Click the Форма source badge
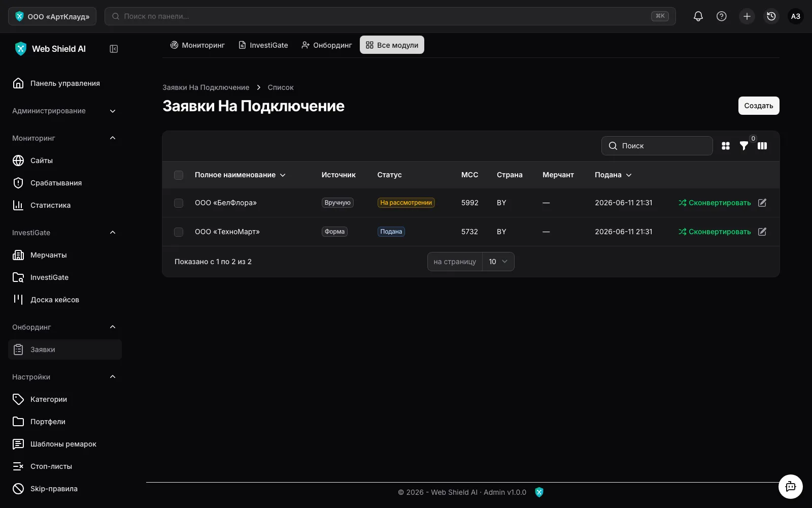 click(x=334, y=232)
